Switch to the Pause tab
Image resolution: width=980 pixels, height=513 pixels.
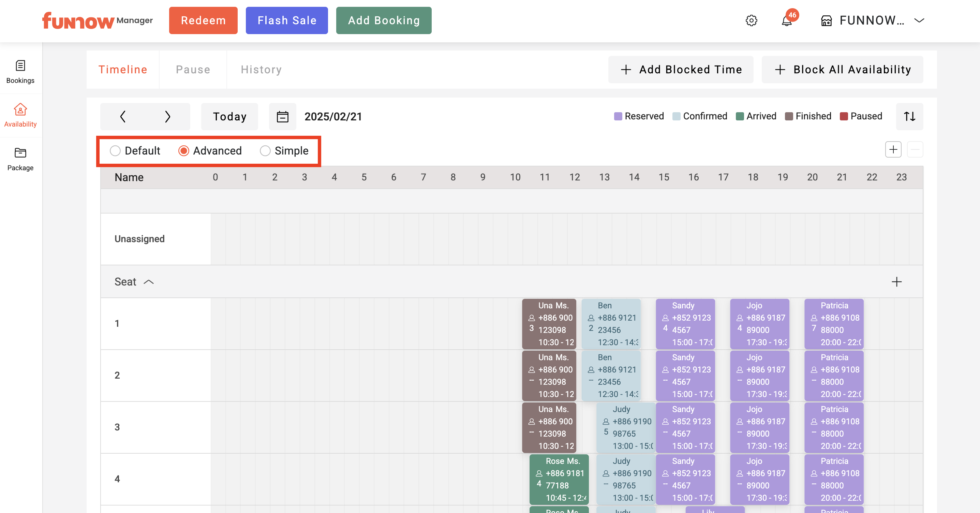193,70
